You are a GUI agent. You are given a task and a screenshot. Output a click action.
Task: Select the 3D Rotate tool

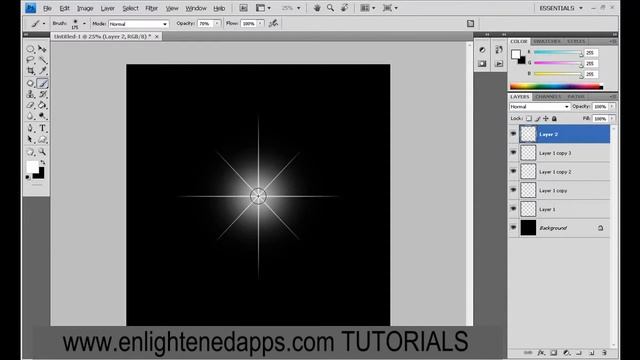point(30,152)
